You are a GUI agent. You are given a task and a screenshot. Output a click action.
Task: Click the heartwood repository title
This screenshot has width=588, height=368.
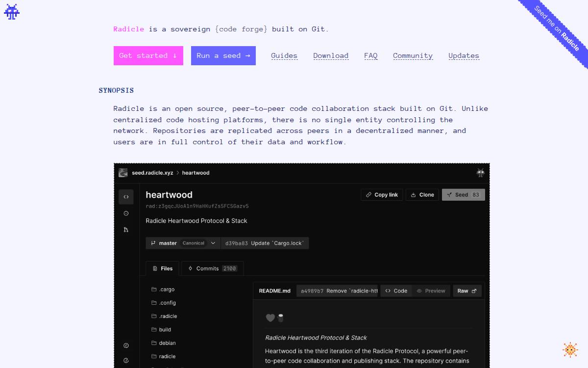169,195
